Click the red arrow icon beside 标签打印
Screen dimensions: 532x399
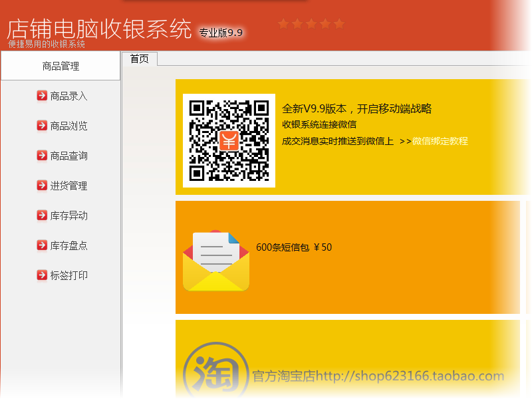coord(42,275)
